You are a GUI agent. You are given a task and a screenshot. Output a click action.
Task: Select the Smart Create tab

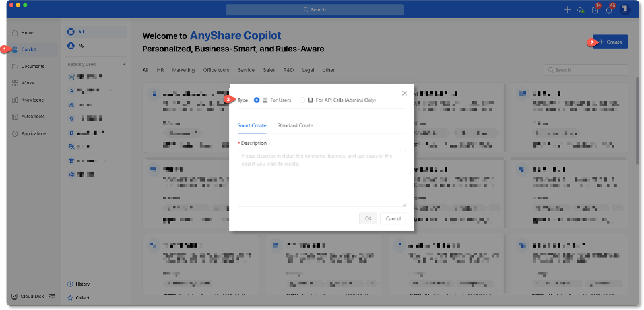click(x=251, y=125)
